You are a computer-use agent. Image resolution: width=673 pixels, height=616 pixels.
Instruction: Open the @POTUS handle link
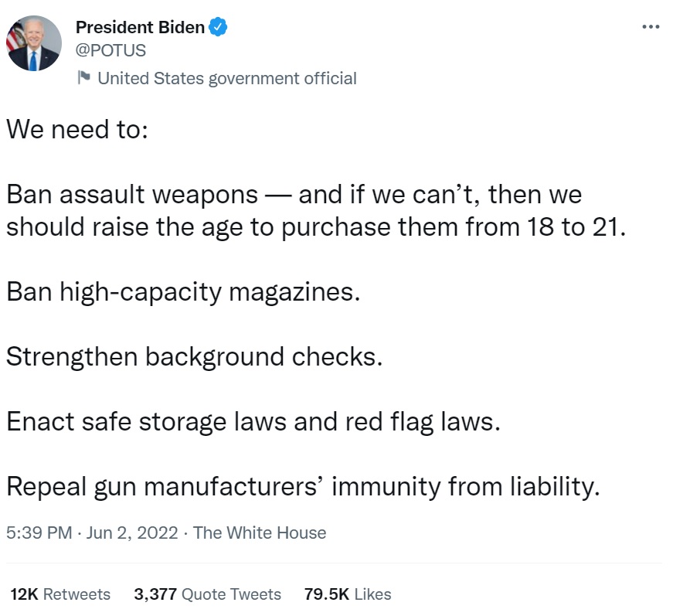click(x=110, y=51)
